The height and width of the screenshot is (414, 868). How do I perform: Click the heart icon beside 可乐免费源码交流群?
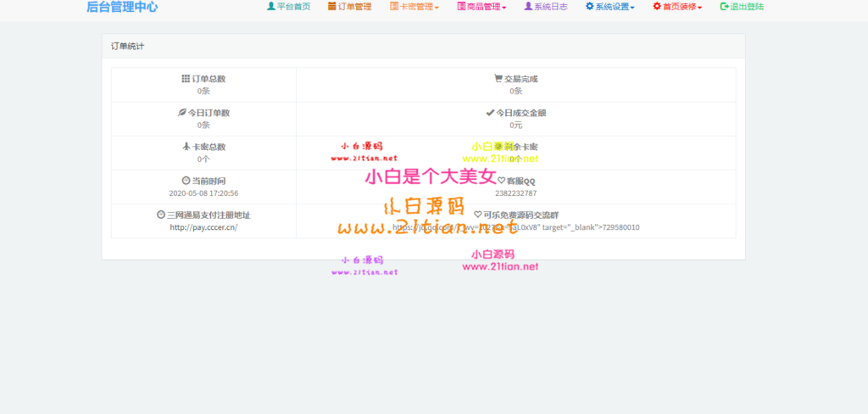coord(477,215)
